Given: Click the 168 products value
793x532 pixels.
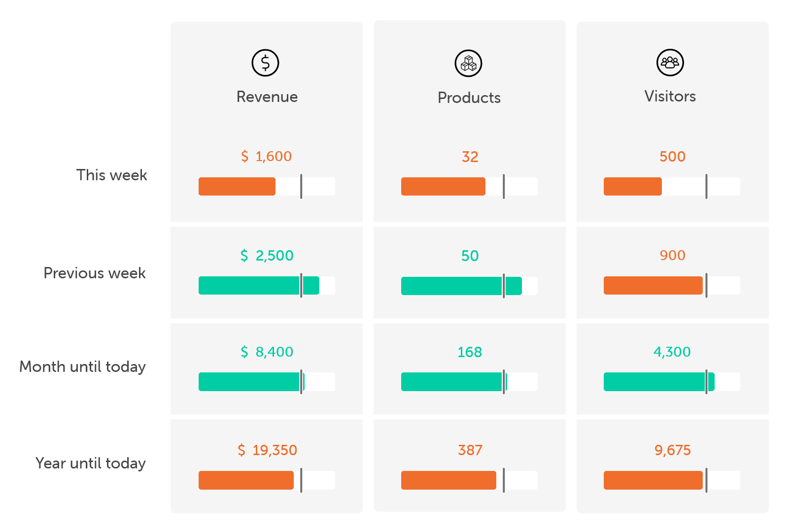Looking at the screenshot, I should coord(470,352).
